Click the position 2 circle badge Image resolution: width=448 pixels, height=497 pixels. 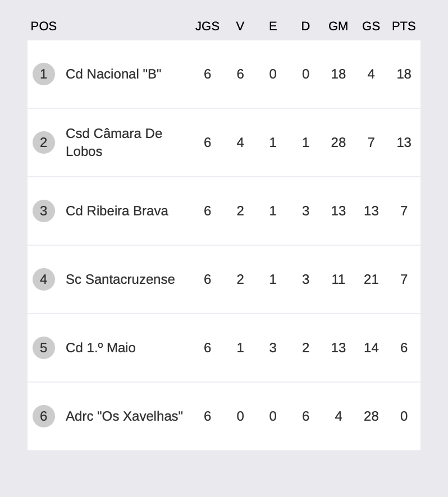(44, 142)
